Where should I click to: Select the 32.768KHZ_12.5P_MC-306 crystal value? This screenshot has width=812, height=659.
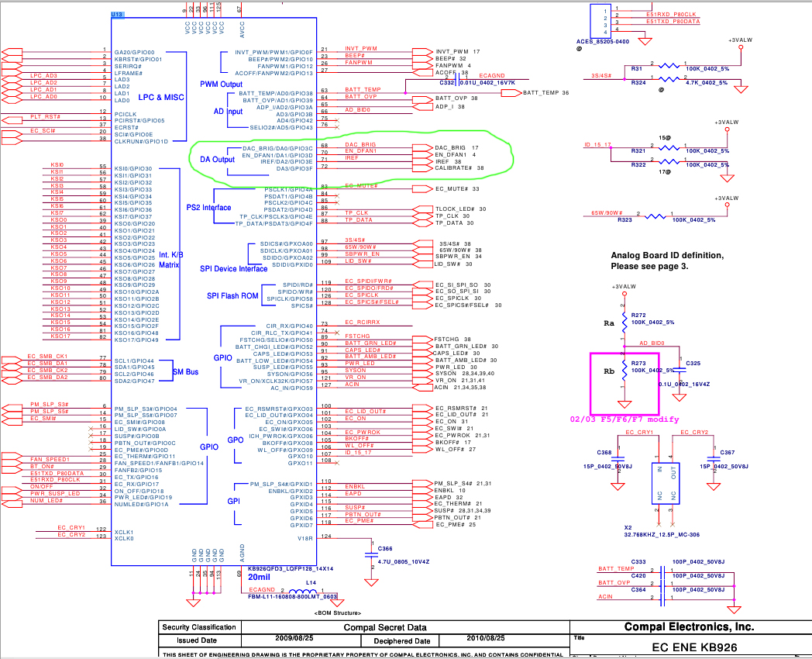click(662, 535)
